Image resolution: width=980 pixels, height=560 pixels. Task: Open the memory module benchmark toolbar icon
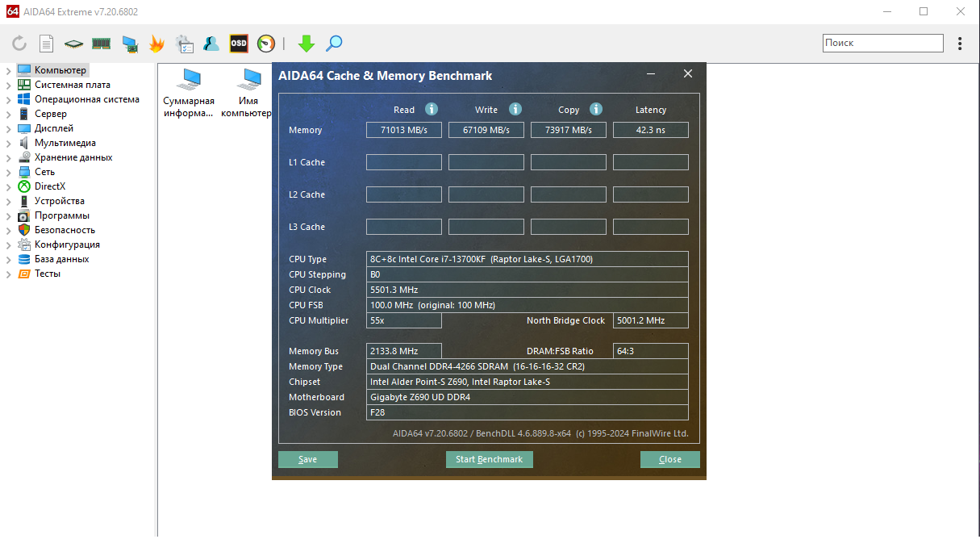pos(102,44)
